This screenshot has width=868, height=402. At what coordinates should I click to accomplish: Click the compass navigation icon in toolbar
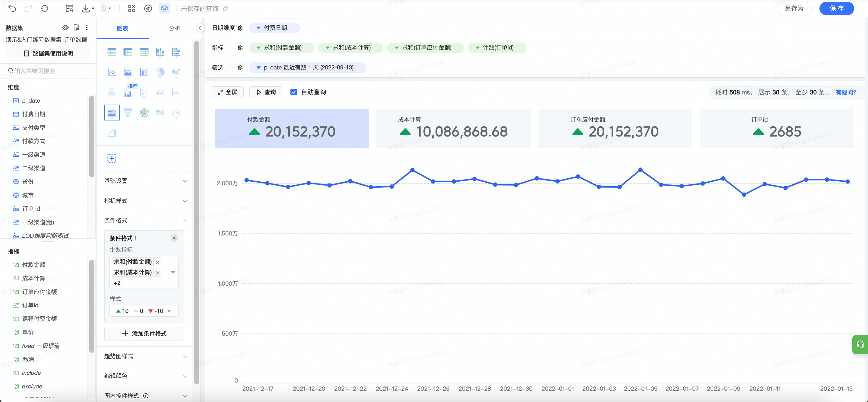click(x=148, y=8)
